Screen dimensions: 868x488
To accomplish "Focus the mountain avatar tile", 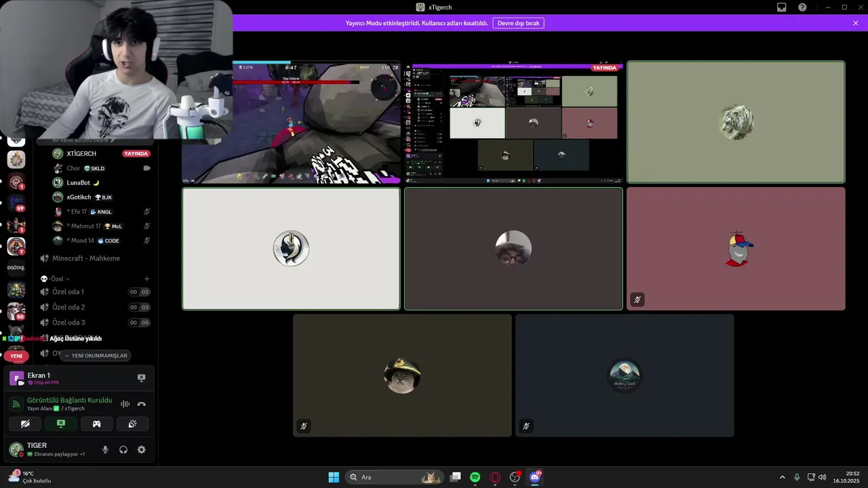I will coord(625,375).
